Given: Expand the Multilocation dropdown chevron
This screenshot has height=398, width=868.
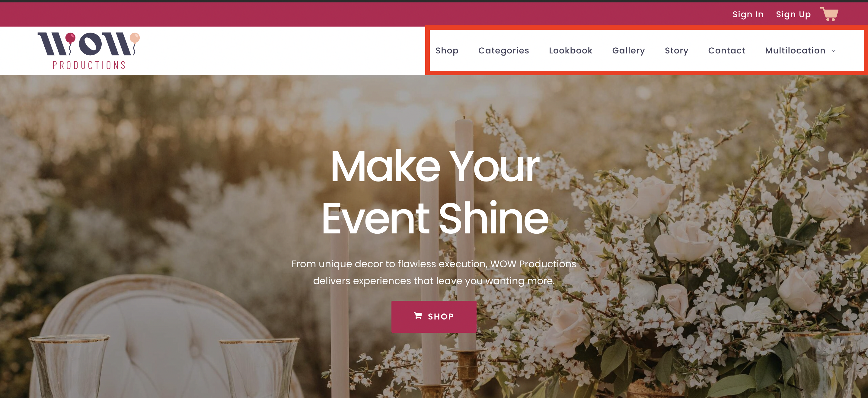Looking at the screenshot, I should click(x=834, y=51).
